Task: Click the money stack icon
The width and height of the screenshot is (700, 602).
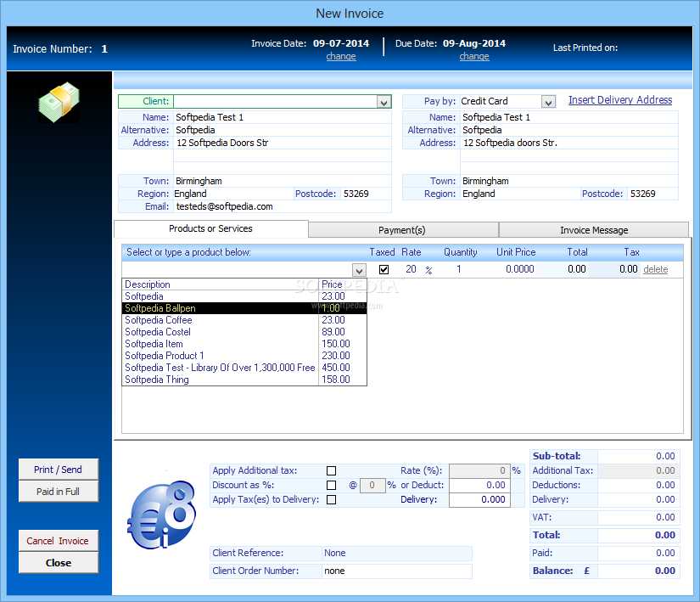Action: [x=59, y=102]
